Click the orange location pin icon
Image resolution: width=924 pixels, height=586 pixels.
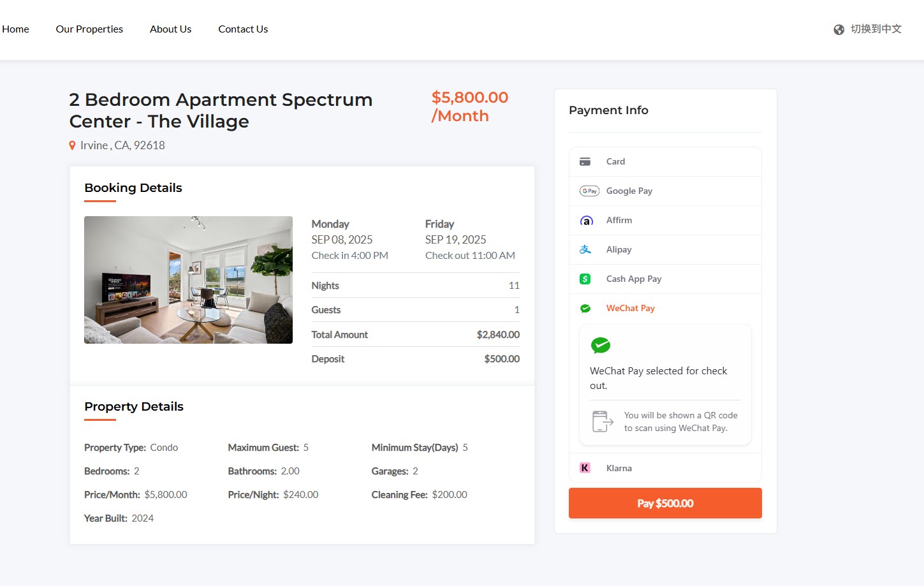(73, 146)
